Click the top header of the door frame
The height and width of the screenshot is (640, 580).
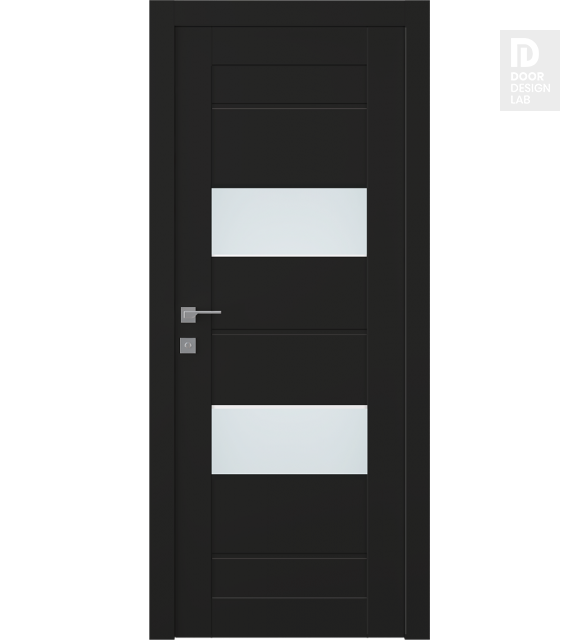click(289, 13)
